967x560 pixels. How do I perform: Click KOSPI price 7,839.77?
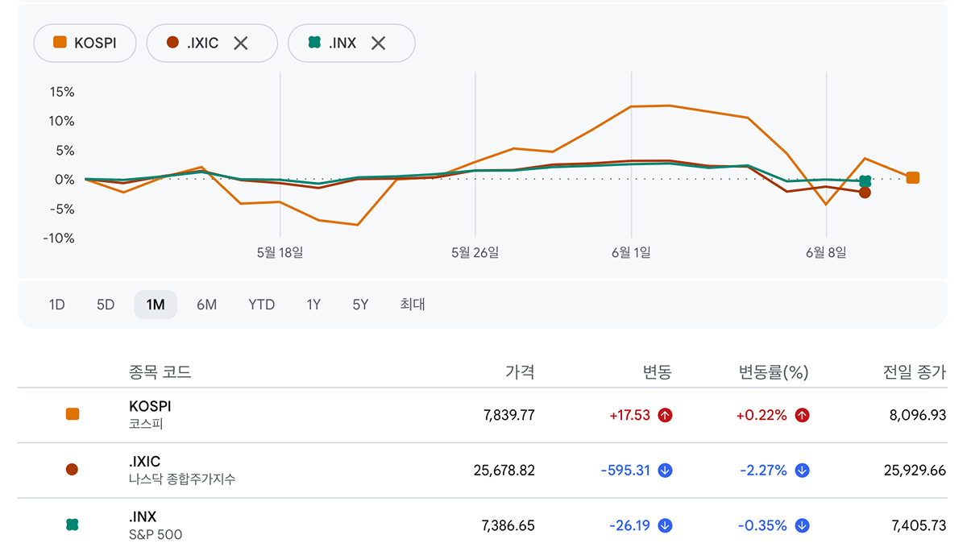[x=508, y=415]
